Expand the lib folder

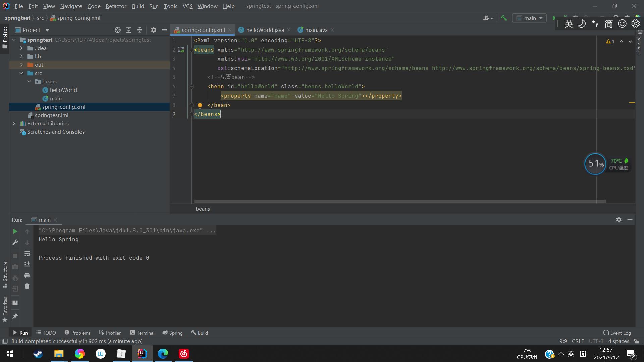pyautogui.click(x=21, y=56)
